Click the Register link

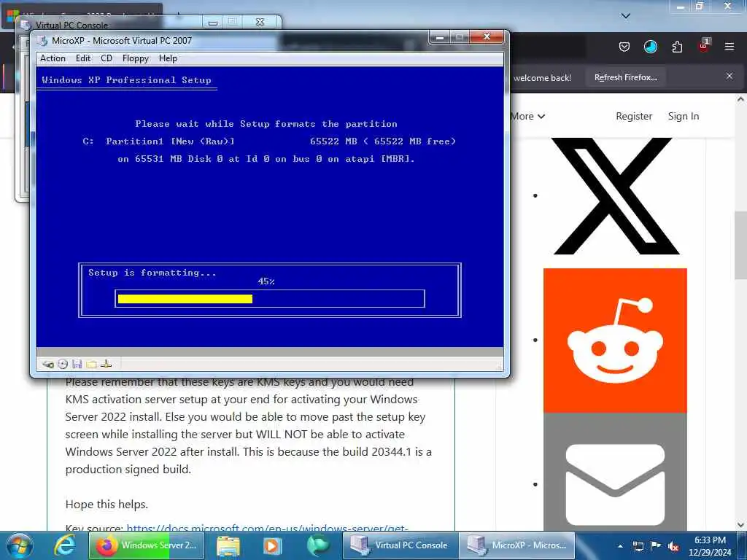[x=634, y=116]
